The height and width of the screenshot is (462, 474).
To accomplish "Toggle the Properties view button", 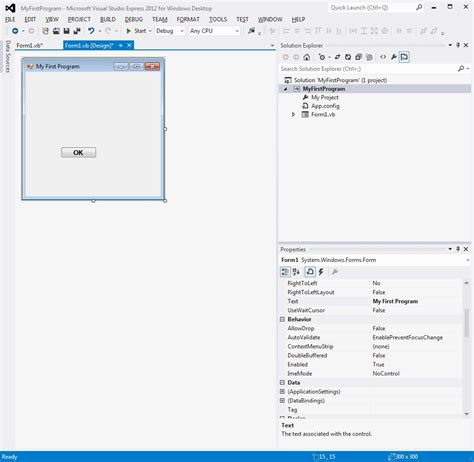I will [310, 272].
